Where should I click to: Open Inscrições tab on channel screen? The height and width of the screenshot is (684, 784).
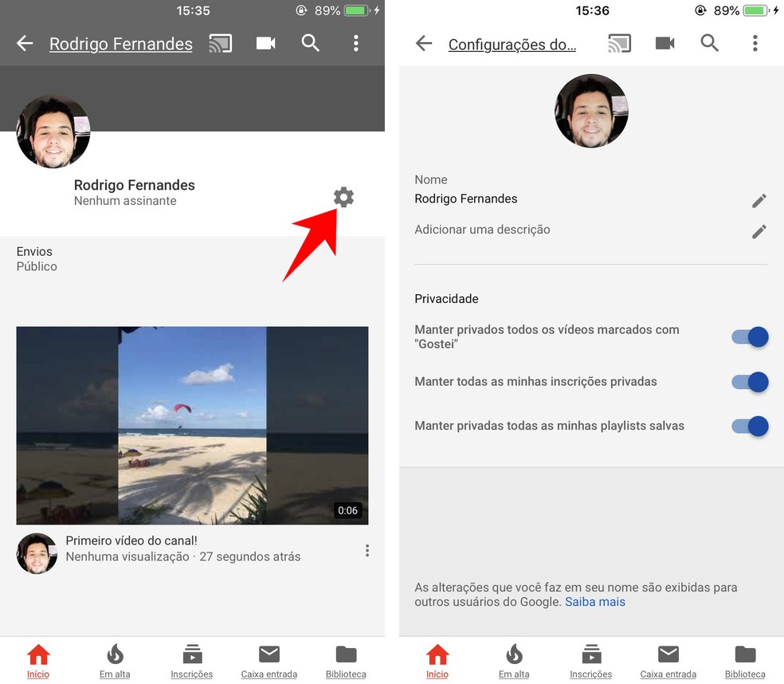pos(192,661)
